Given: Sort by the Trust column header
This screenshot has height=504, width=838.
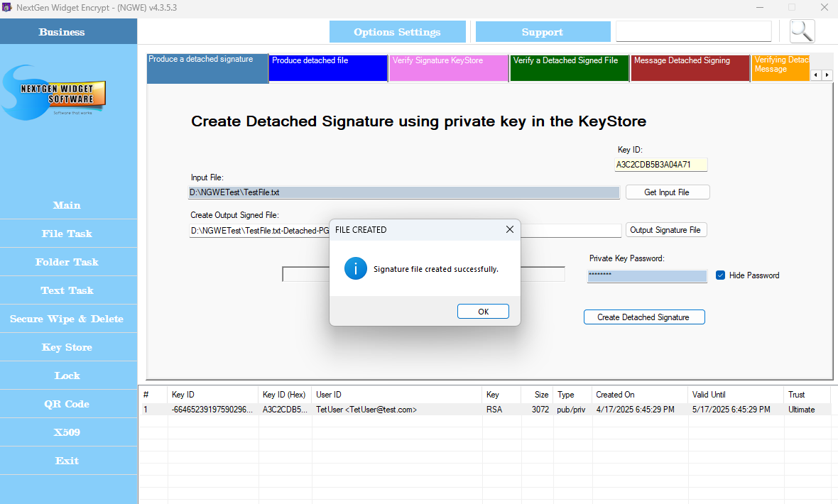Looking at the screenshot, I should [807, 395].
